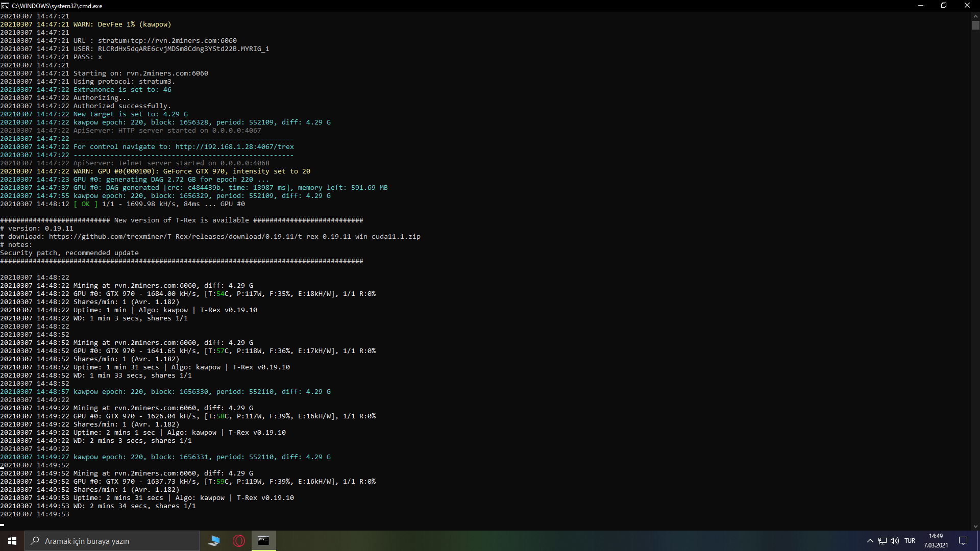
Task: Click the 'PASS: x' line
Action: 51,57
